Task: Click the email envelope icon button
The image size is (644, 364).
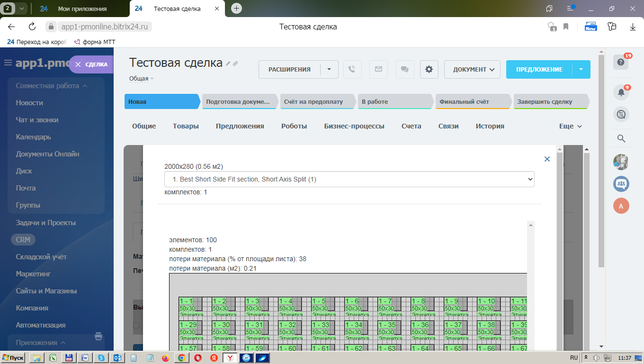Action: coord(378,69)
